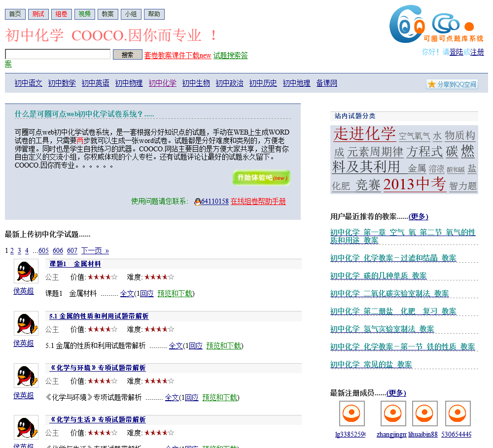Image resolution: width=493 pixels, height=448 pixels.
Task: Open the 帮助 menu button
Action: [x=154, y=14]
